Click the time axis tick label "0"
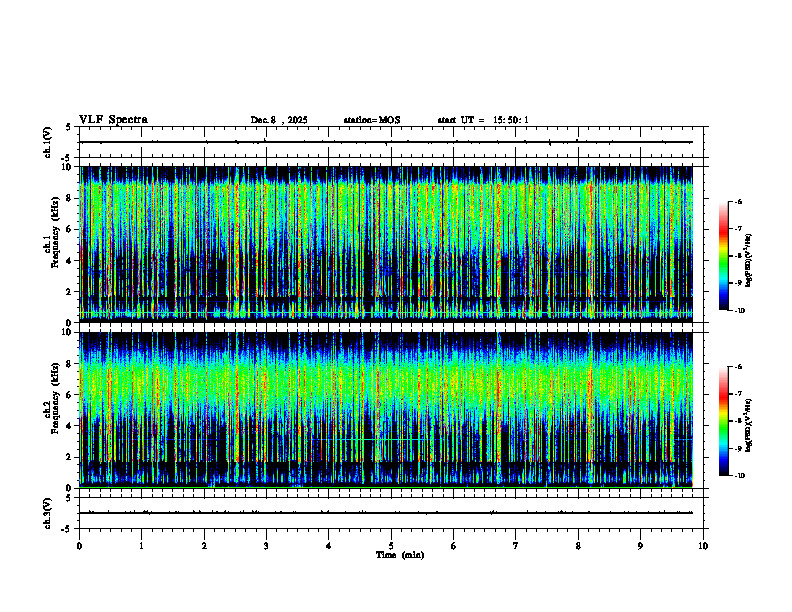The height and width of the screenshot is (612, 792). (x=79, y=546)
